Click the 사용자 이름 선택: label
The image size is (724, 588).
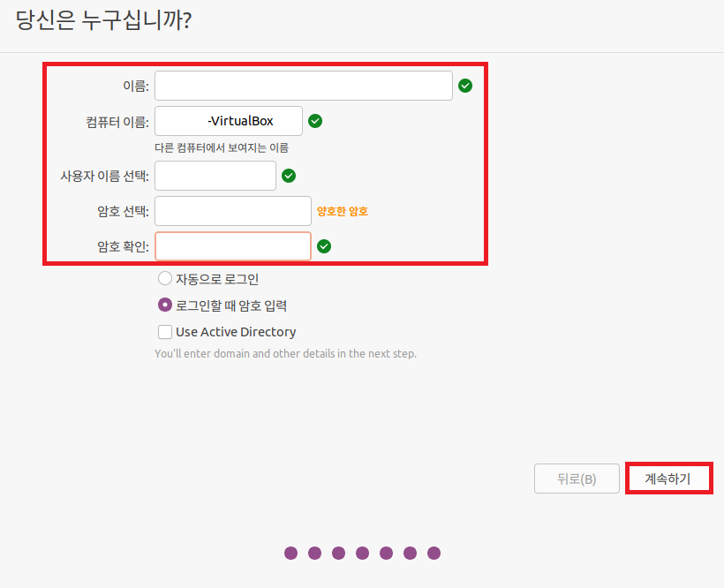point(105,176)
